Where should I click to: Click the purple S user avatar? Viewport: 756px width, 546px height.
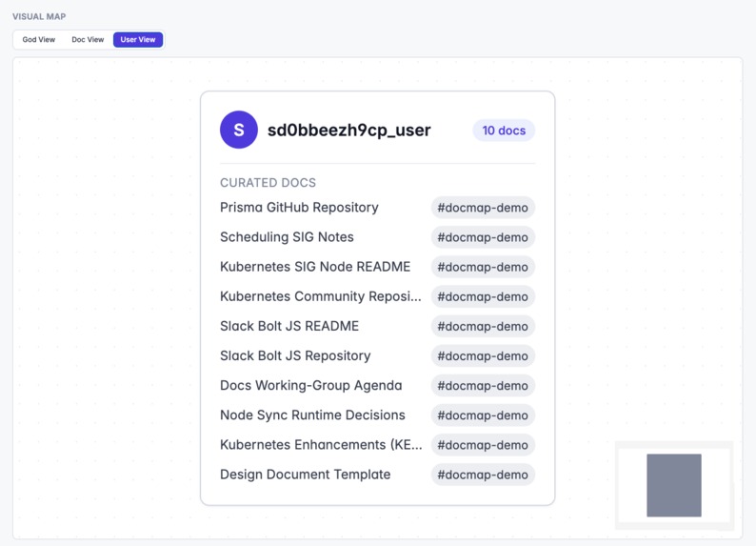point(239,130)
